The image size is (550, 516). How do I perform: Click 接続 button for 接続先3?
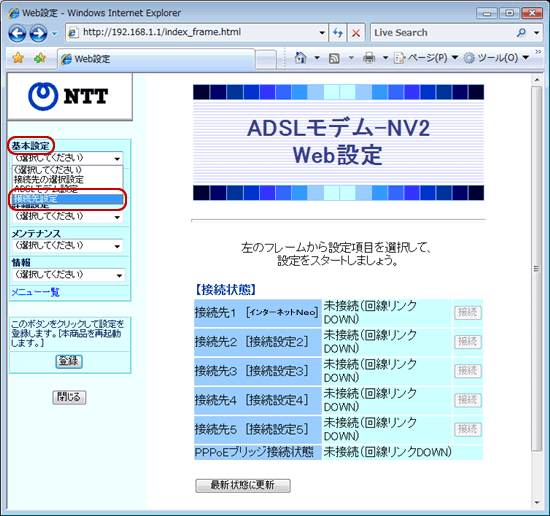pos(468,370)
